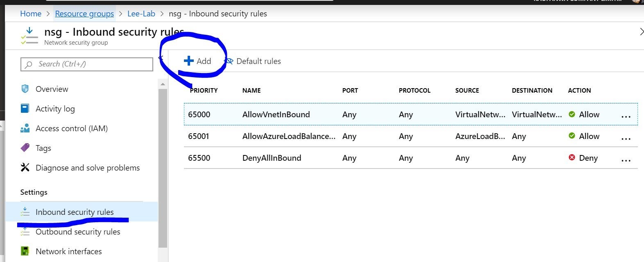Click green Allow check icon for AllowVnetInBound
Image resolution: width=644 pixels, height=262 pixels.
[x=572, y=114]
